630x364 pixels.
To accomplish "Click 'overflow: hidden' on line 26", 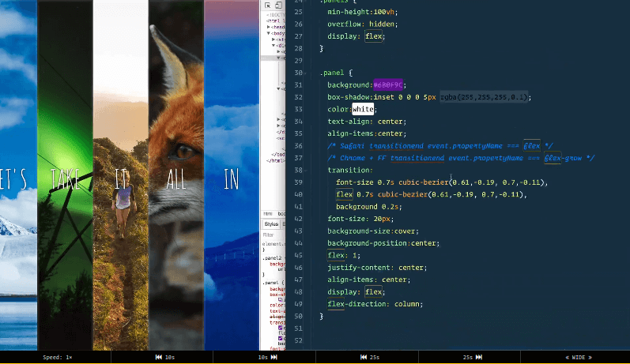I will [x=361, y=24].
